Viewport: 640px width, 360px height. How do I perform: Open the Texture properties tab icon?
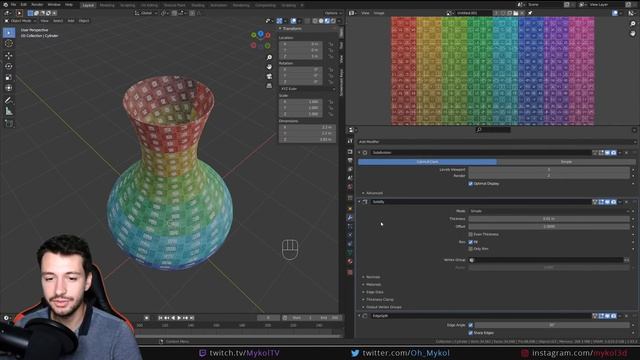[x=350, y=272]
